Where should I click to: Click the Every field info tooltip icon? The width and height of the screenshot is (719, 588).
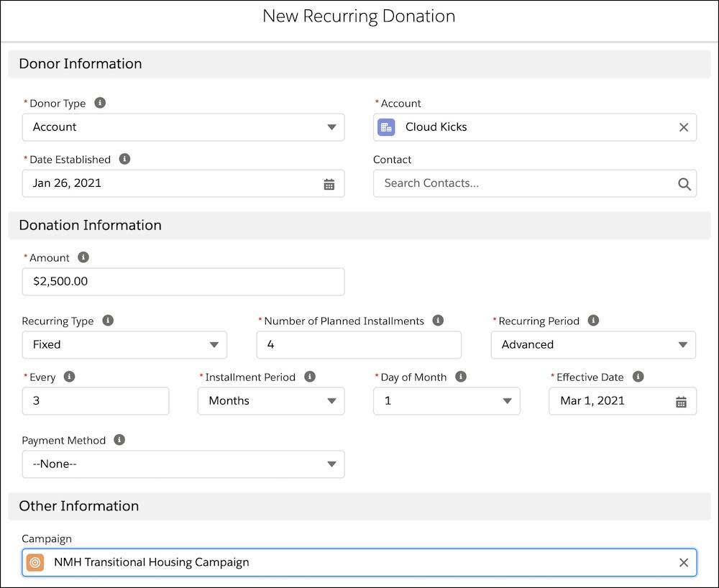[68, 377]
